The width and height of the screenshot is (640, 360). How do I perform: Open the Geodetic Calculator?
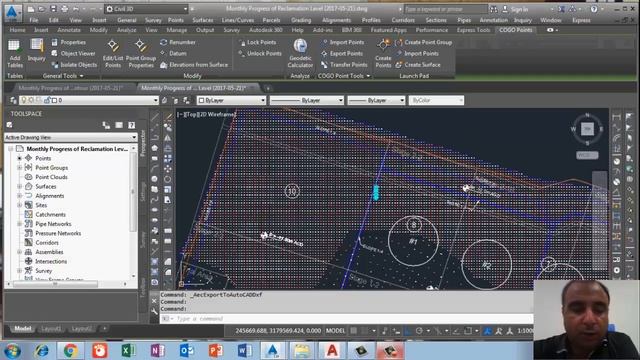click(300, 53)
